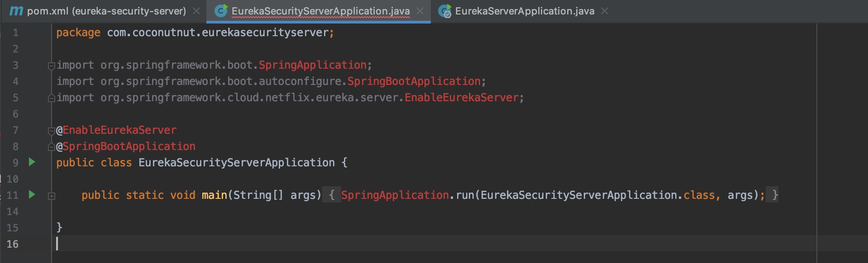Click the class icon on EurekaServerApplication tab

click(444, 11)
